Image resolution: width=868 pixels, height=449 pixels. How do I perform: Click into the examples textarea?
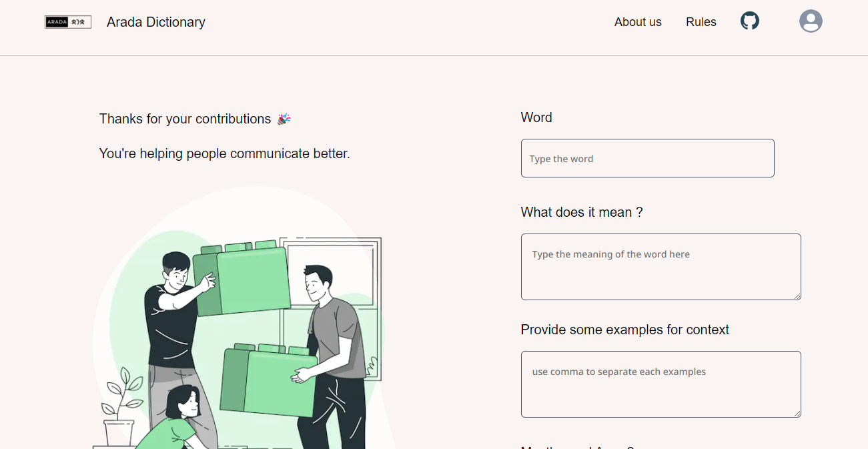661,384
